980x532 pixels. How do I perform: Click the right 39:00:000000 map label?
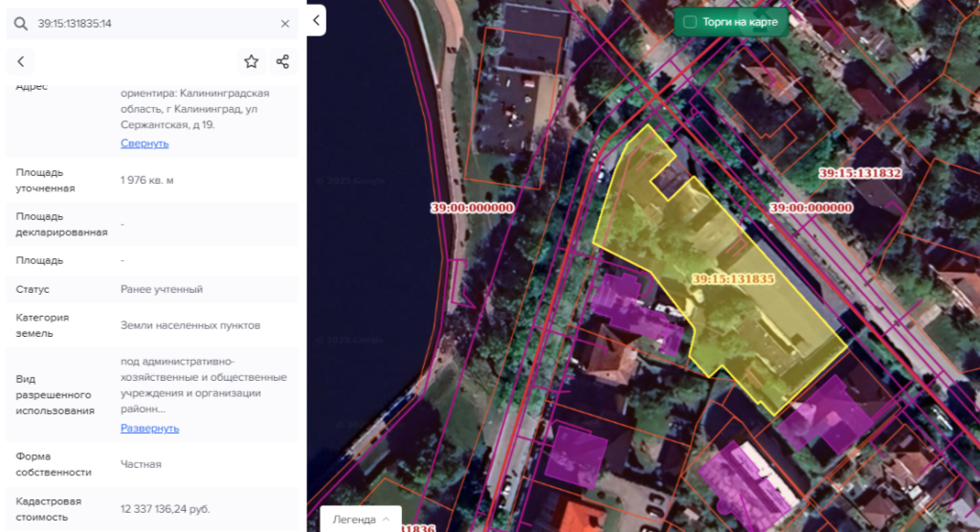810,208
